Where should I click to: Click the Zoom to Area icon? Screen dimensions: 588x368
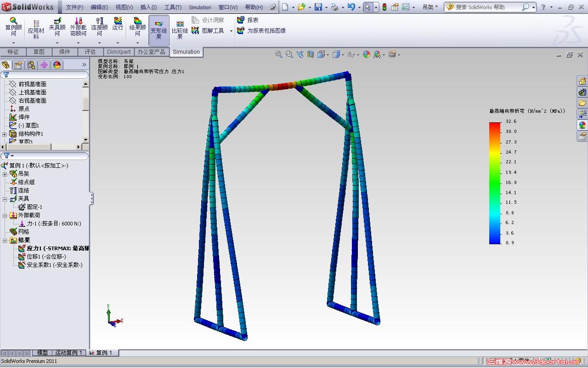[x=289, y=54]
